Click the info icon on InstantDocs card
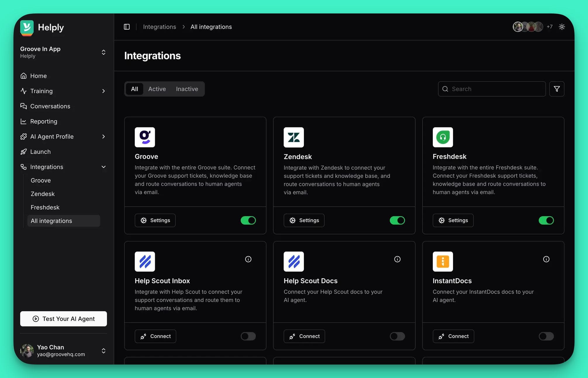The height and width of the screenshot is (378, 588). tap(546, 259)
